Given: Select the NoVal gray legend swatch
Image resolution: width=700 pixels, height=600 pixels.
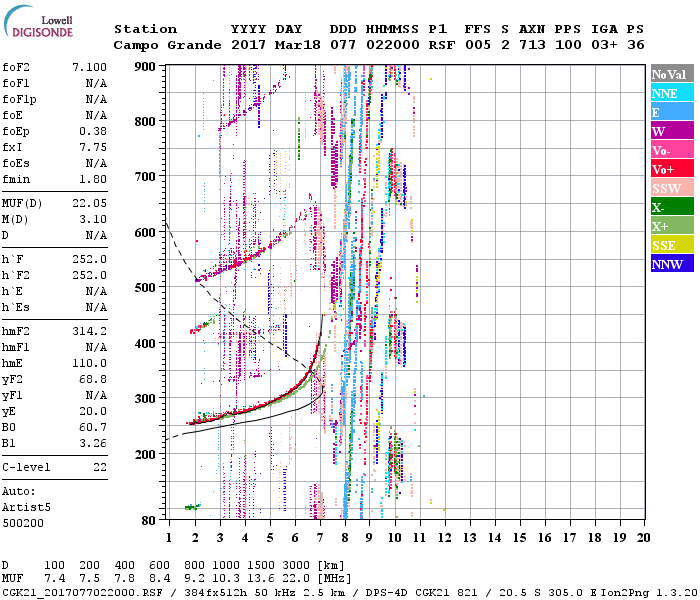Looking at the screenshot, I should (672, 74).
